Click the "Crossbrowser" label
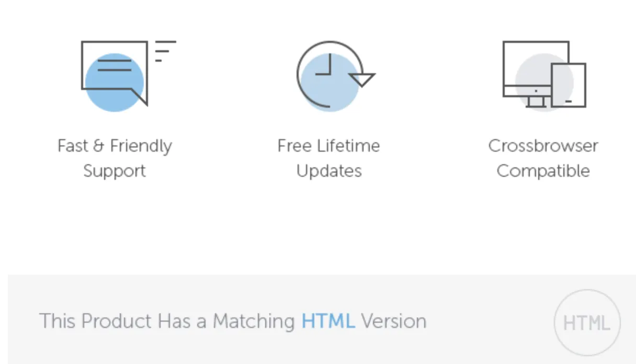 pyautogui.click(x=543, y=145)
